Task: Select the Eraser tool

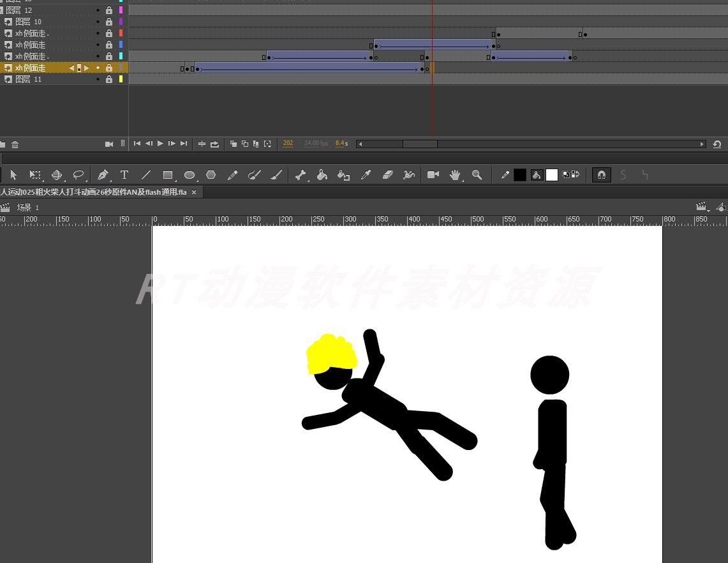Action: [x=387, y=175]
